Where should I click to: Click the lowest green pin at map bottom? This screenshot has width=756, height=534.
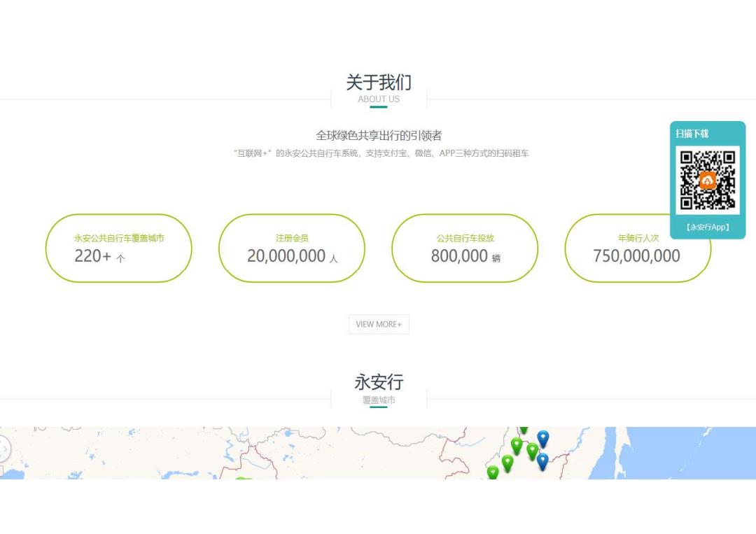(x=493, y=473)
